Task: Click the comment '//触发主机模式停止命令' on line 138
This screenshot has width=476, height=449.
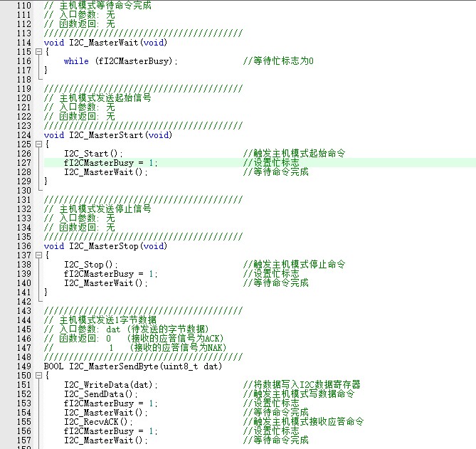Action: click(294, 265)
